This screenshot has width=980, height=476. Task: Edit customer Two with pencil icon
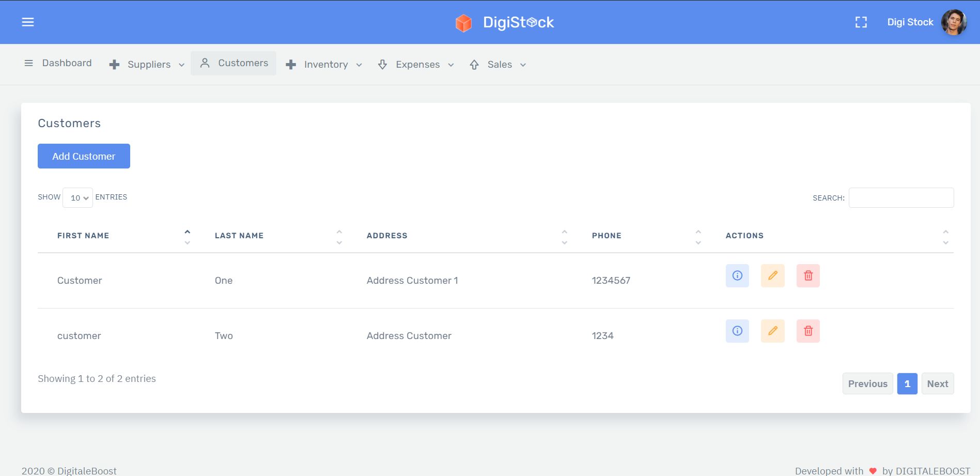pyautogui.click(x=773, y=331)
